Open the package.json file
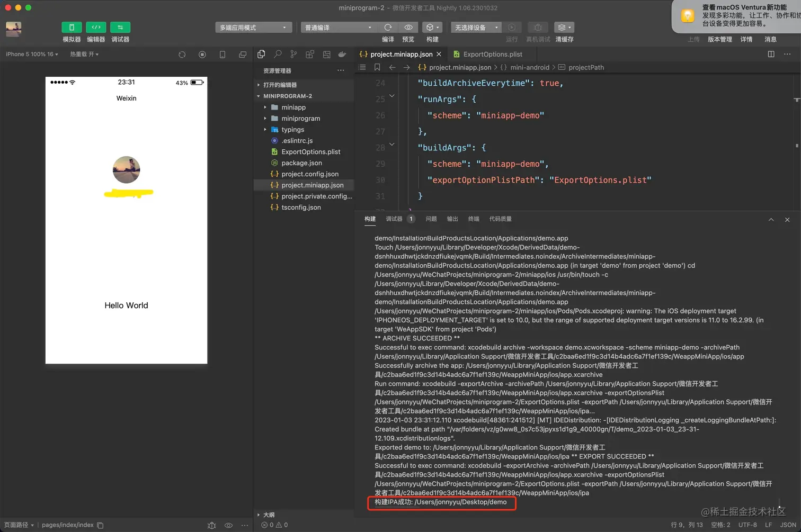Screen dimensions: 801x532 304,163
